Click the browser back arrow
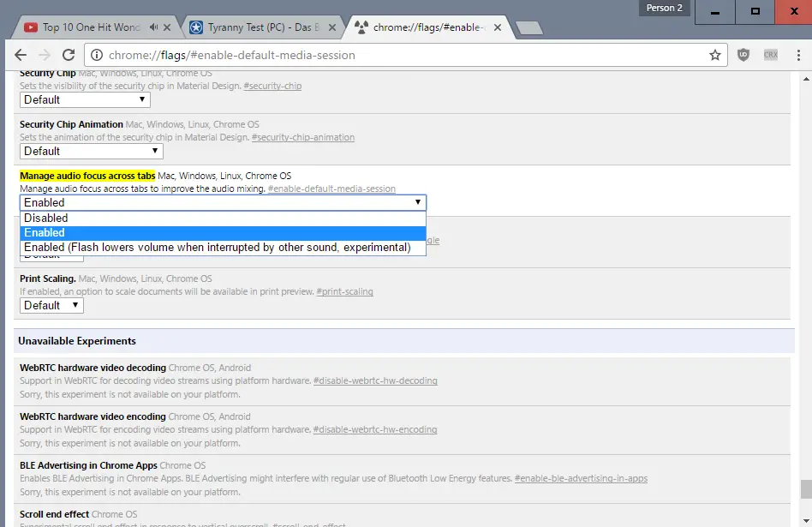This screenshot has height=527, width=812. [21, 55]
